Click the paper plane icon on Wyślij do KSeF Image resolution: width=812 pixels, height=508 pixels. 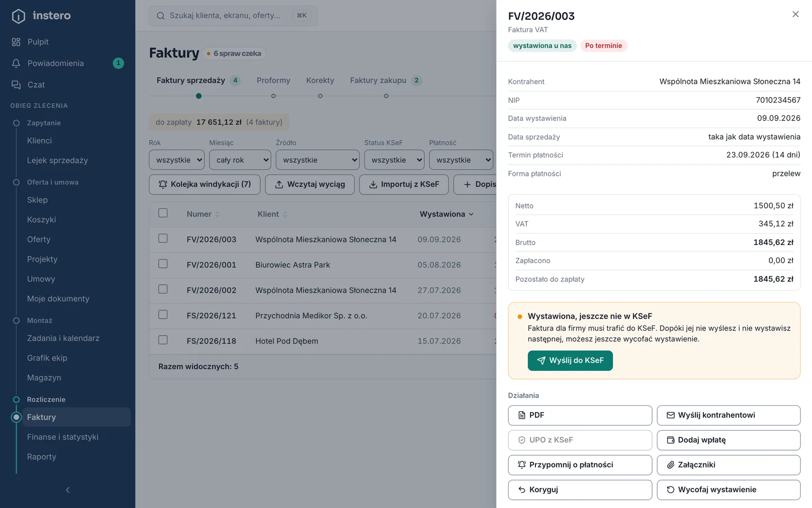pyautogui.click(x=541, y=361)
